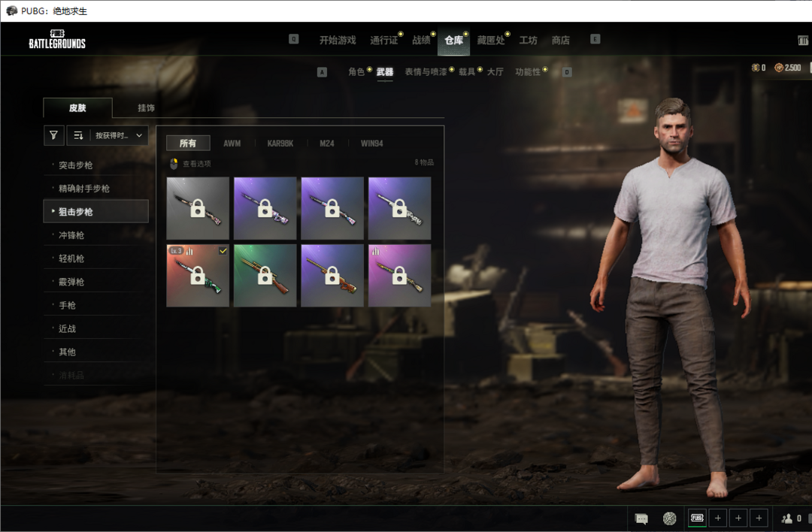The image size is (812, 532).
Task: Click the 查看选项 mouse icon
Action: tap(174, 164)
